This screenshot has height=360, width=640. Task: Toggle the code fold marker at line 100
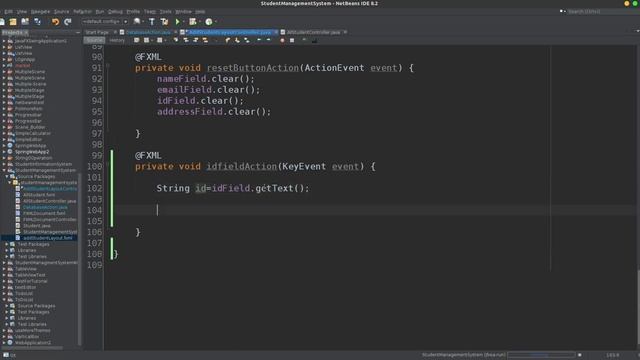(x=108, y=164)
